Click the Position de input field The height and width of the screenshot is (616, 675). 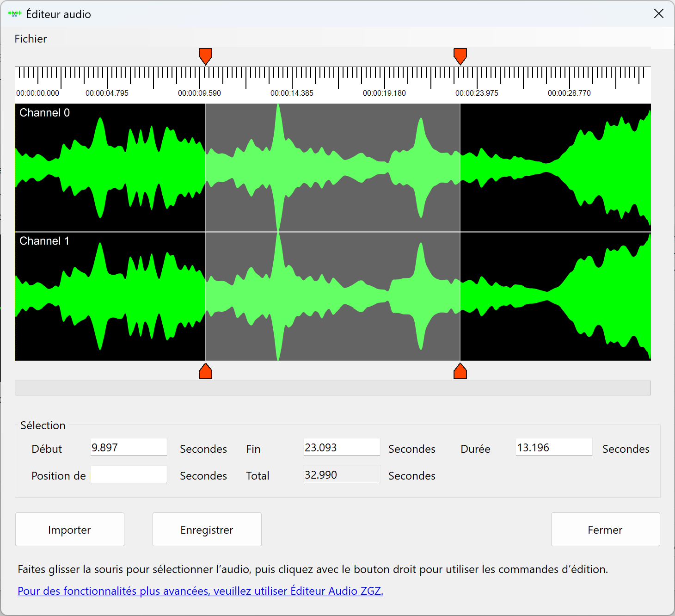[129, 474]
